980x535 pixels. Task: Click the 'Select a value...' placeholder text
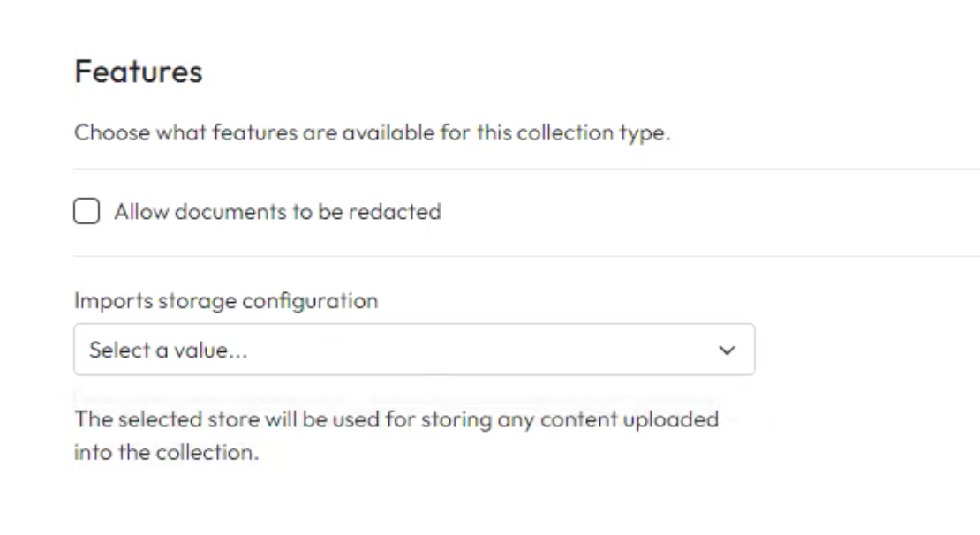click(x=168, y=350)
